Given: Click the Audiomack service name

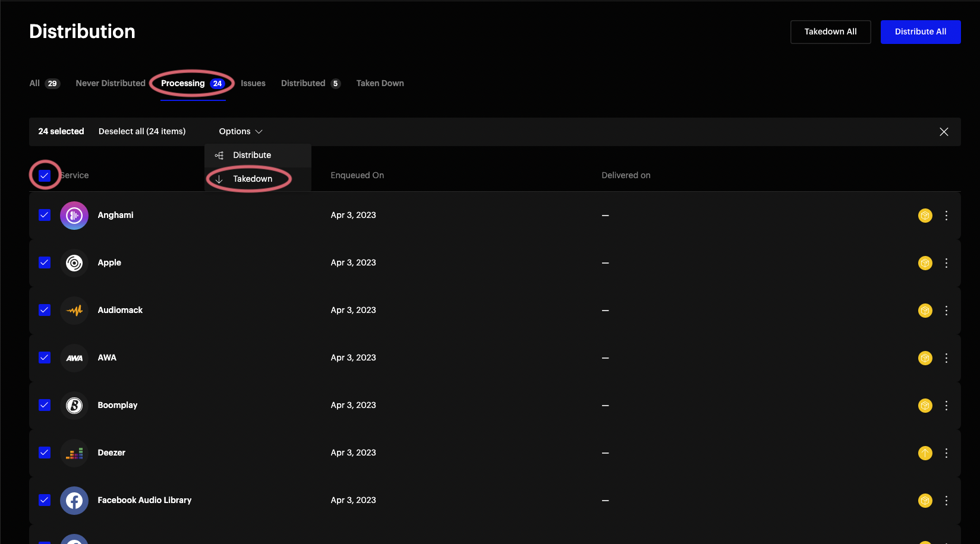Looking at the screenshot, I should tap(120, 310).
